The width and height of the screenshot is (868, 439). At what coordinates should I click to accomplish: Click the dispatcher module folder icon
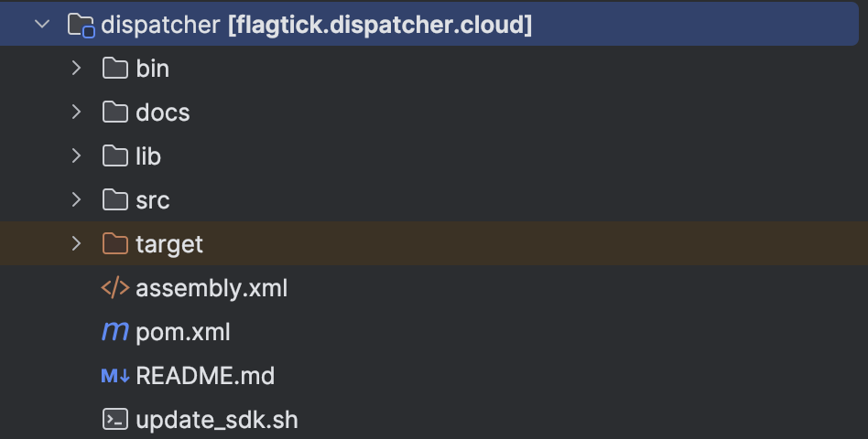point(81,25)
